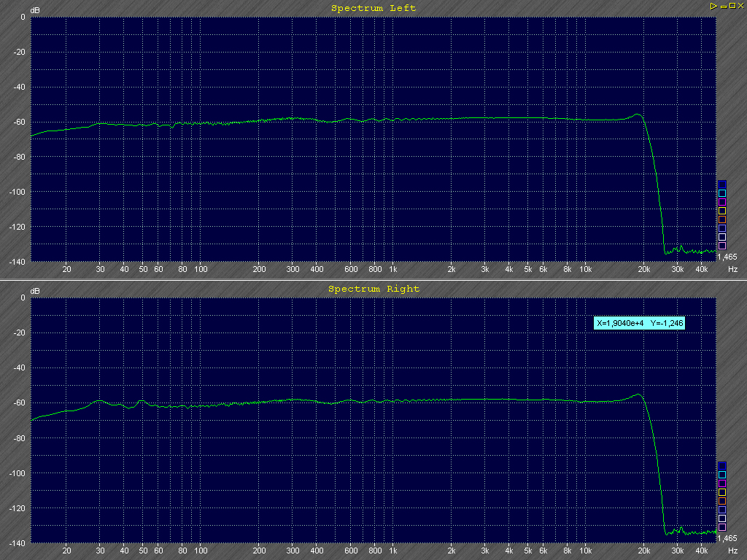Click the Spectrum Right title
Viewport: 747px width, 560px height.
373,289
